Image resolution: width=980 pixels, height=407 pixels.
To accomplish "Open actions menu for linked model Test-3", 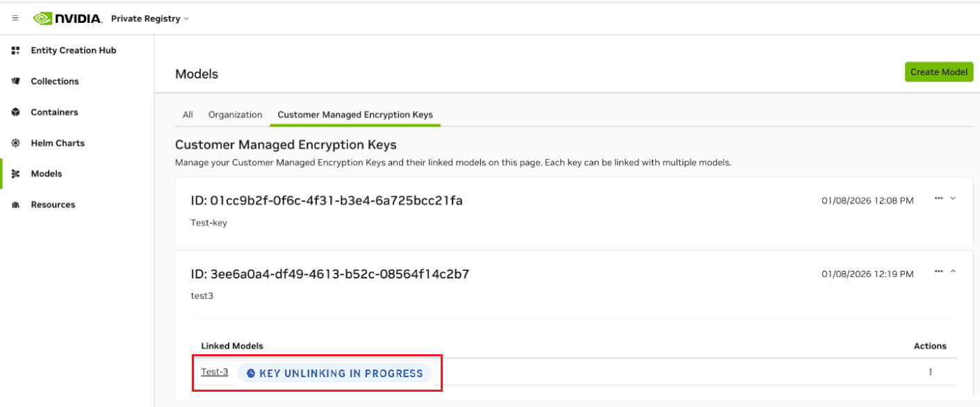I will click(930, 372).
